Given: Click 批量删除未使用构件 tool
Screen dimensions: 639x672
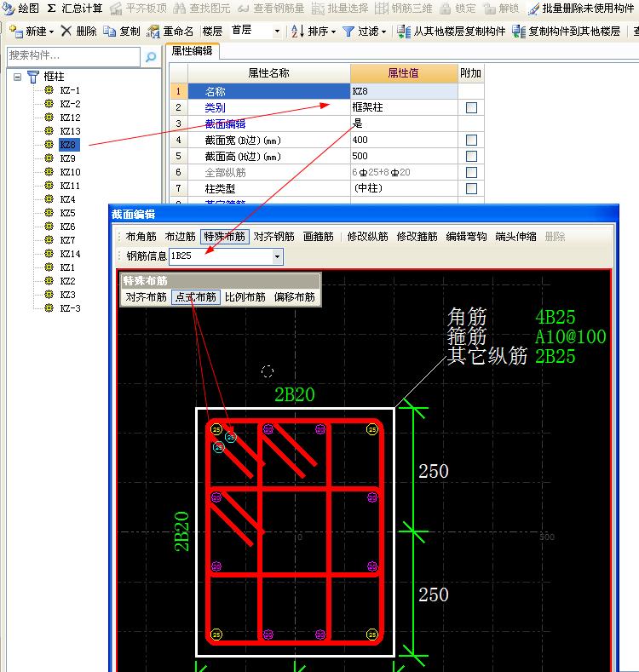Looking at the screenshot, I should point(581,9).
